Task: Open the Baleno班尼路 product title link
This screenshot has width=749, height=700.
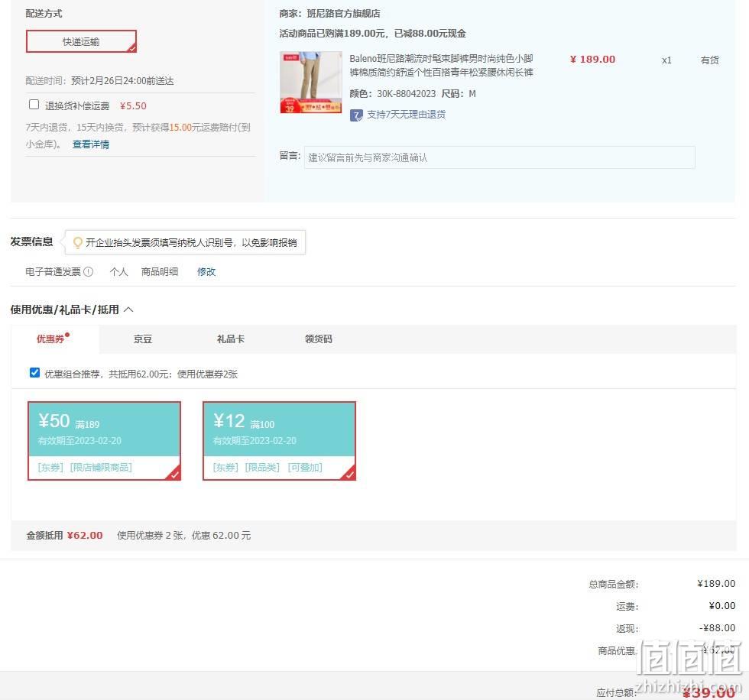Action: coord(442,66)
